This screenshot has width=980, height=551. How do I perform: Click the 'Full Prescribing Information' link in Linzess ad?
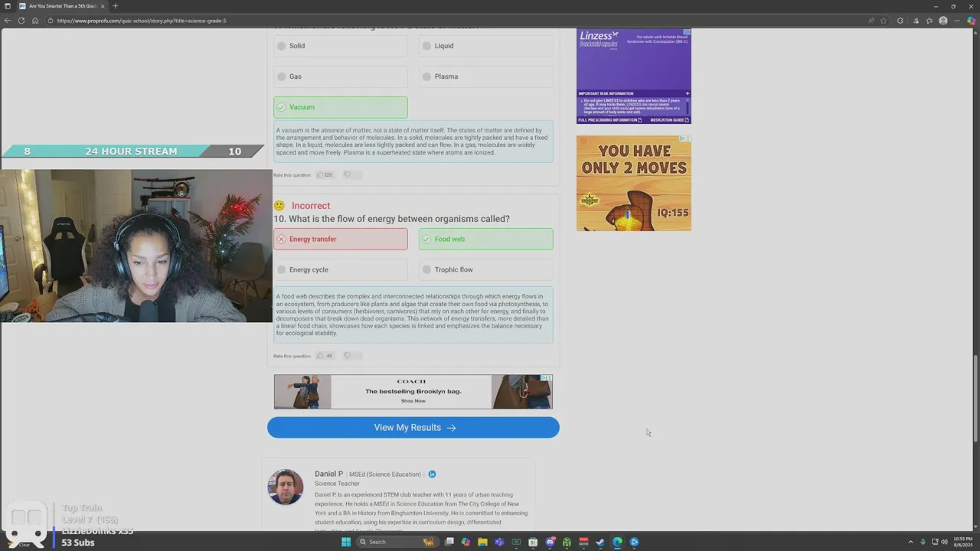[610, 120]
